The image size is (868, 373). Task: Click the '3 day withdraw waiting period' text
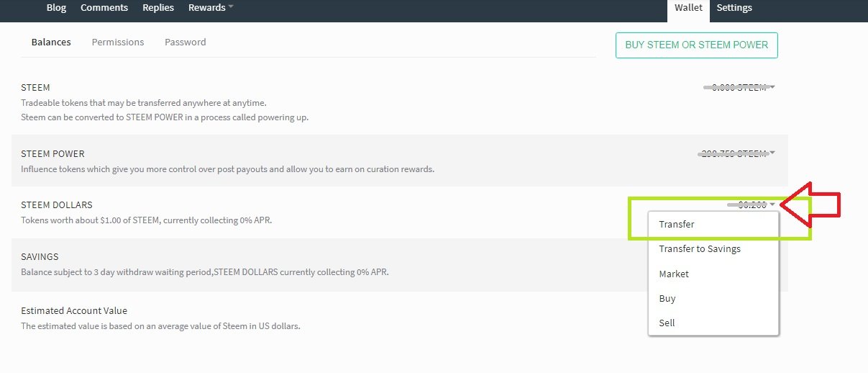(x=205, y=272)
